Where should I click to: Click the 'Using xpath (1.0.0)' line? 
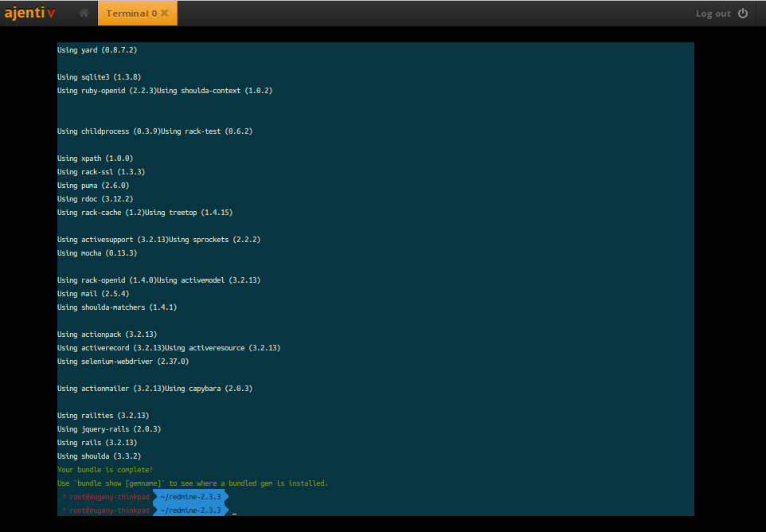click(96, 158)
